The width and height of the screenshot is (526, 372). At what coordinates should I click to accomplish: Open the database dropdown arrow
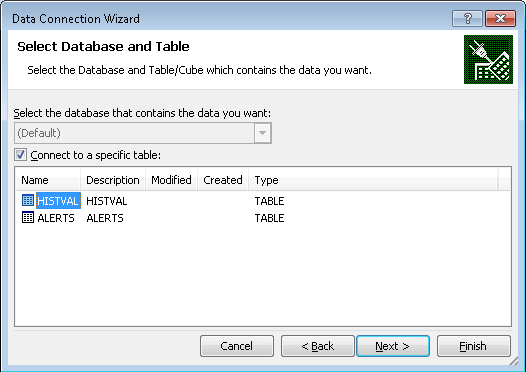[262, 133]
